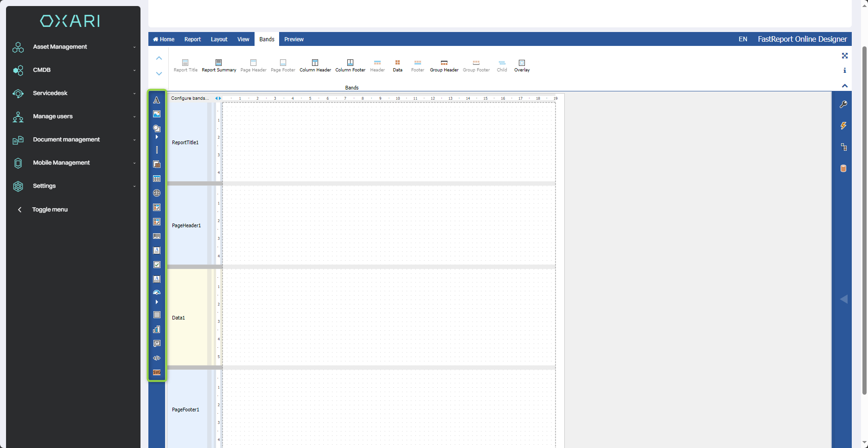
Task: Open the Data cylinder panel
Action: pyautogui.click(x=843, y=168)
